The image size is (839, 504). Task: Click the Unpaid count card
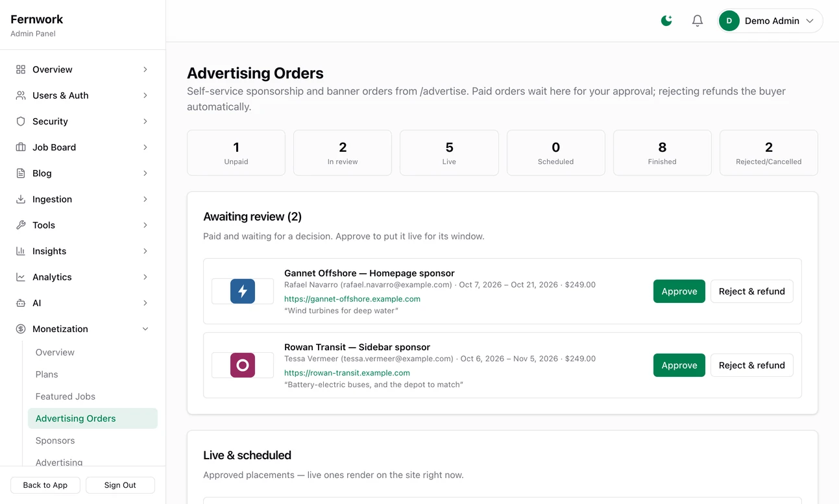point(236,152)
